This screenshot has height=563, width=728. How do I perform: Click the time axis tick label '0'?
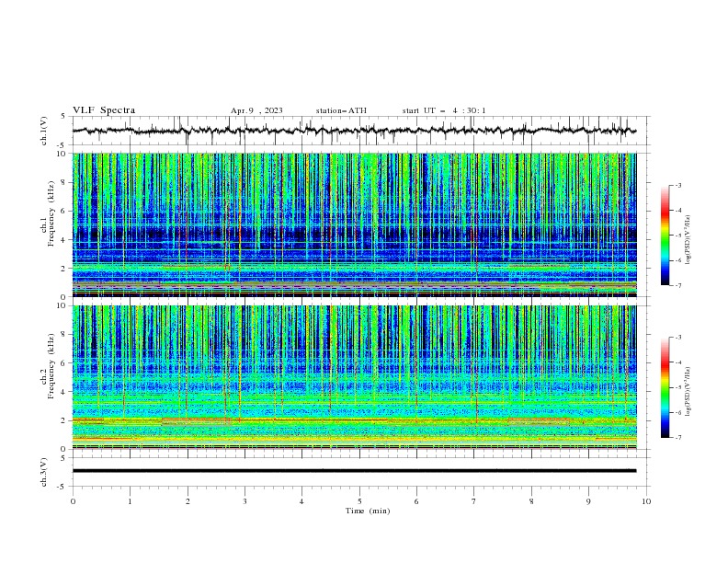point(73,501)
